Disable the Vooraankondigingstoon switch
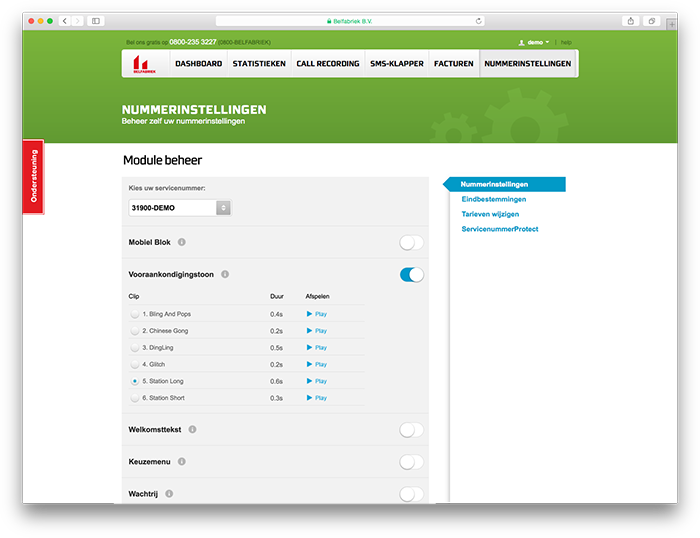The width and height of the screenshot is (700, 538). click(411, 274)
